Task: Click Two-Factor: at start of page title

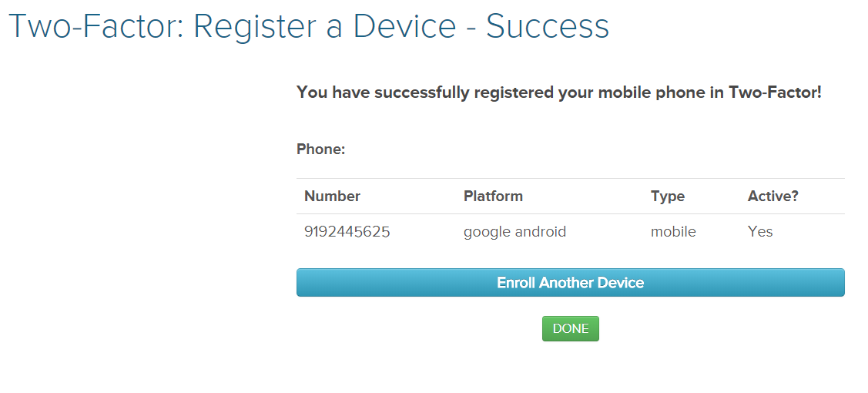Action: 95,27
